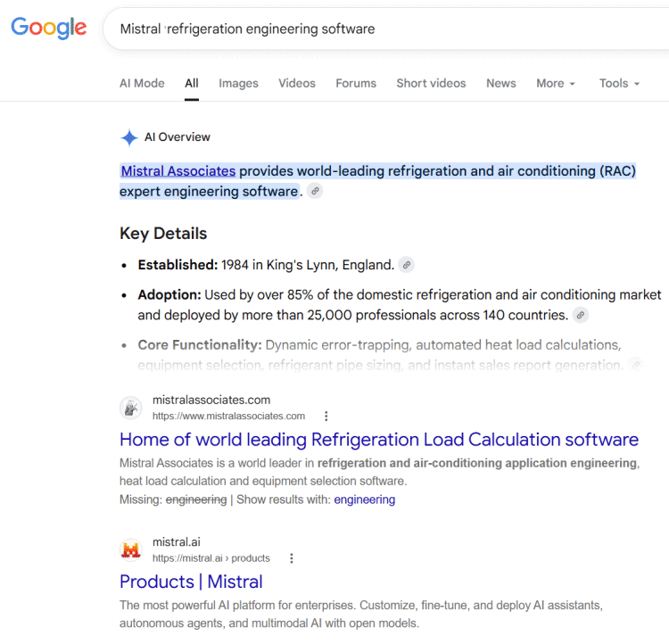669x644 pixels.
Task: Open source link icon beside Established detail
Action: (406, 265)
